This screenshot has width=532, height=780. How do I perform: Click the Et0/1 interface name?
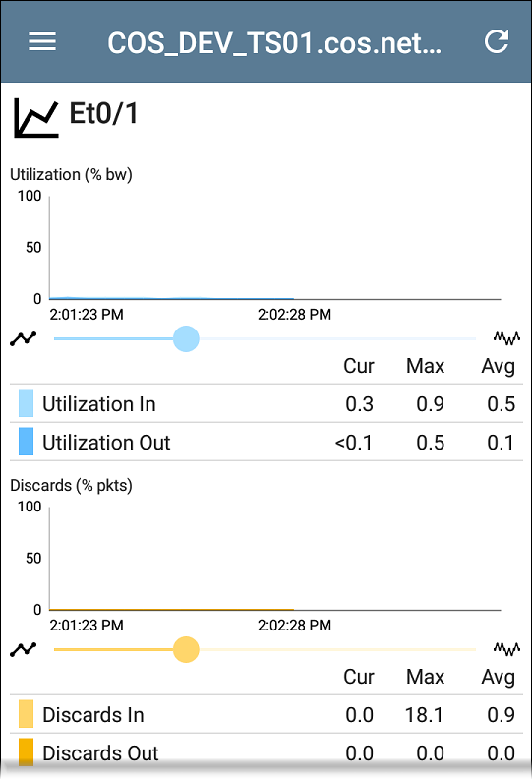[x=103, y=113]
